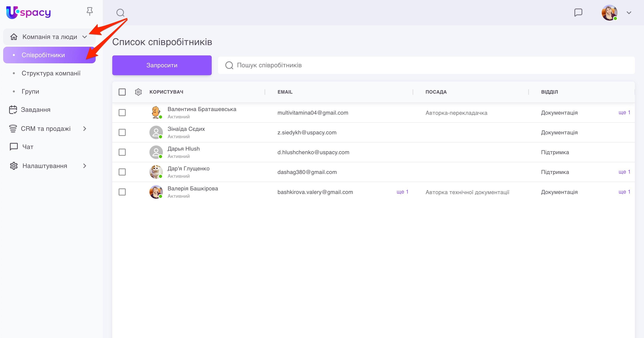Toggle the select-all header checkbox
Image resolution: width=644 pixels, height=338 pixels.
coord(122,92)
